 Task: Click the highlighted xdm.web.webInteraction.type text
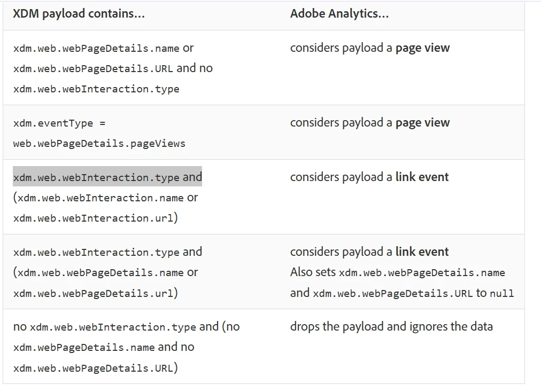[x=96, y=177]
